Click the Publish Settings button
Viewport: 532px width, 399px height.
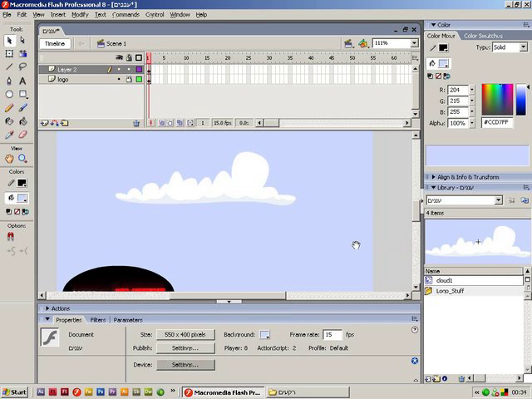pos(185,348)
